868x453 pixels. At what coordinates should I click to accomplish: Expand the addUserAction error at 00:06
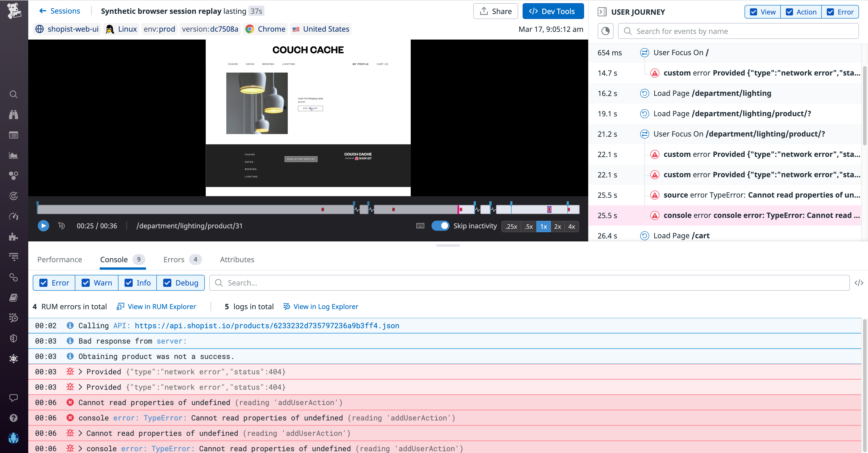[80, 433]
